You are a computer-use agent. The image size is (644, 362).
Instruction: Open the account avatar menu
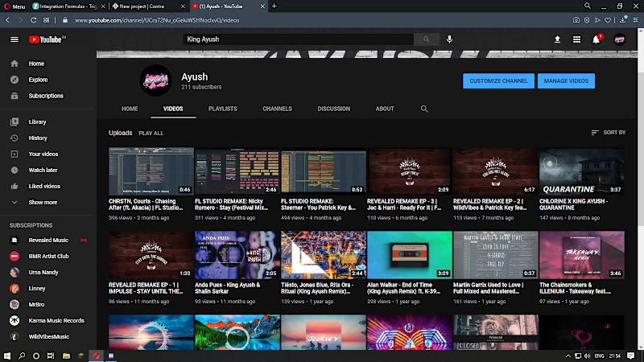619,39
